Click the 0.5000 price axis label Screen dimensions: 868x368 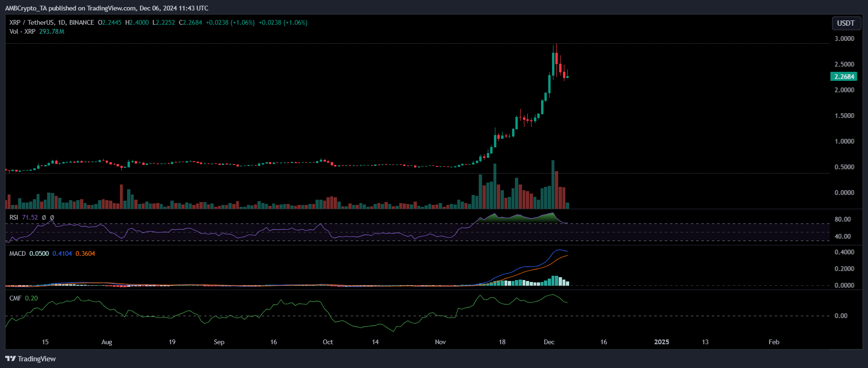click(844, 167)
